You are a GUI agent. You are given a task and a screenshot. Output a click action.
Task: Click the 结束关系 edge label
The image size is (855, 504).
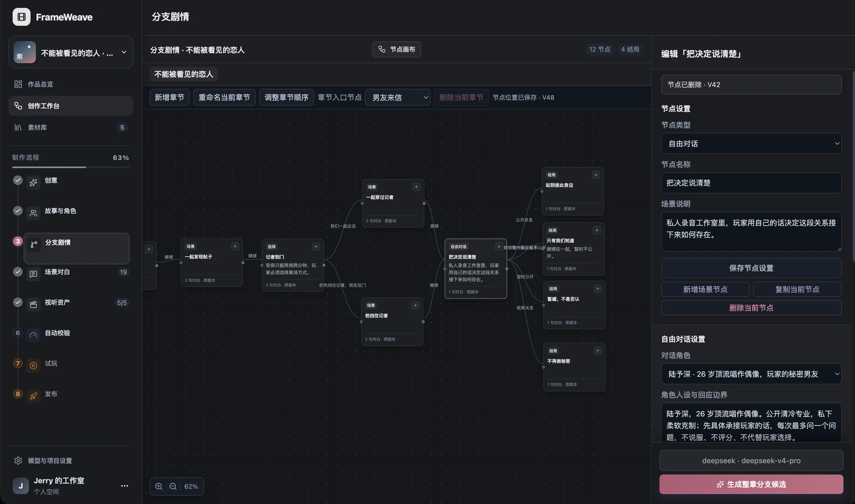(x=525, y=308)
